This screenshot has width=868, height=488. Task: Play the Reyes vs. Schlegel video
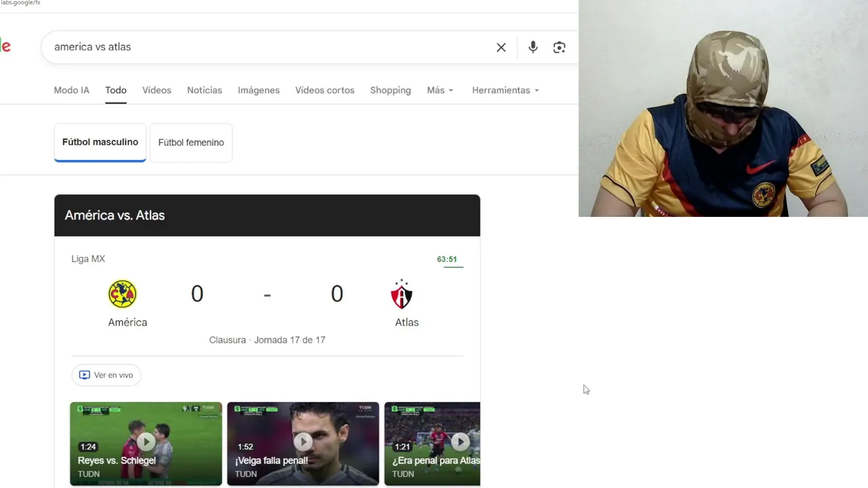tap(146, 443)
